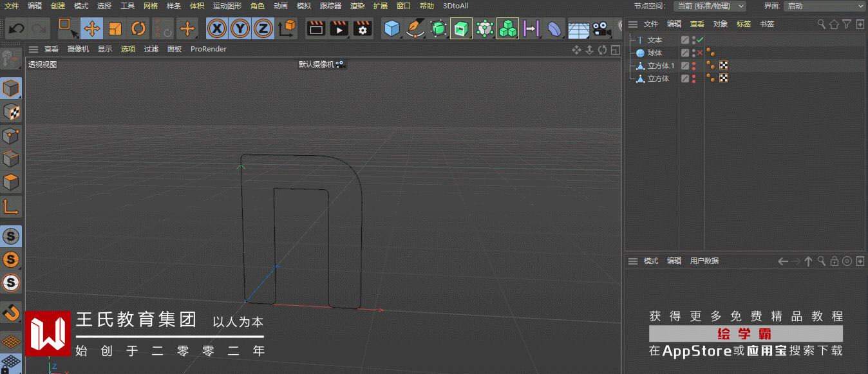Click the Extrude generator icon
868x374 pixels.
[x=461, y=28]
